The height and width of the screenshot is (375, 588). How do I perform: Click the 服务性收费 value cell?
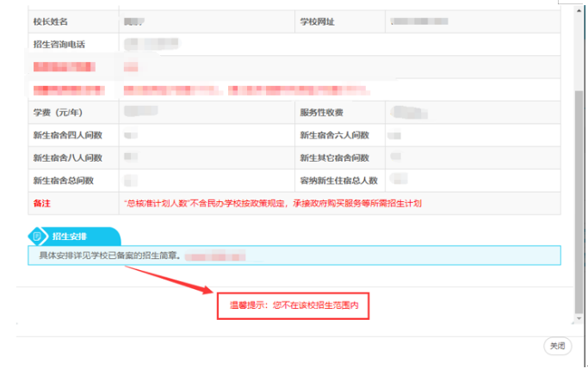[x=473, y=113]
